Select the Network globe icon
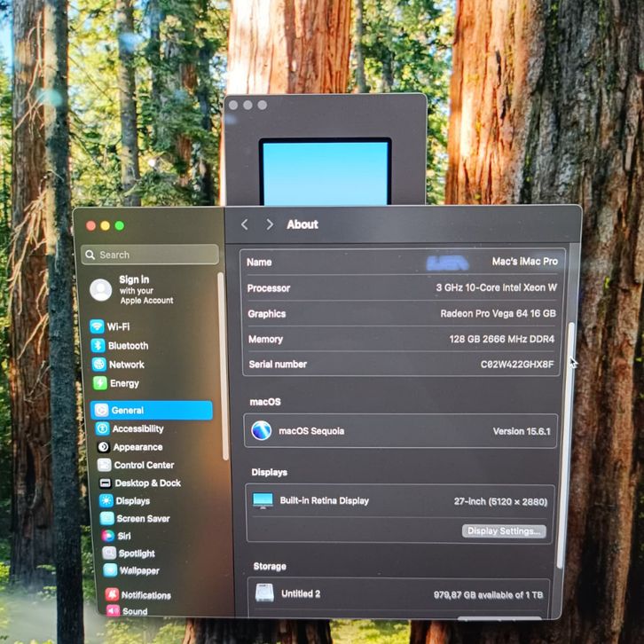This screenshot has height=644, width=644. [x=99, y=365]
